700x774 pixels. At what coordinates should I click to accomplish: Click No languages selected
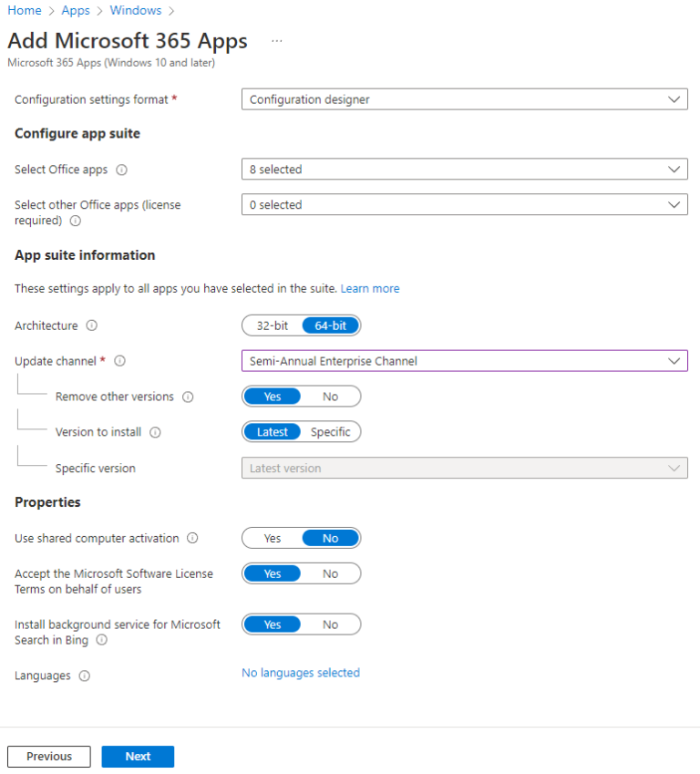300,672
